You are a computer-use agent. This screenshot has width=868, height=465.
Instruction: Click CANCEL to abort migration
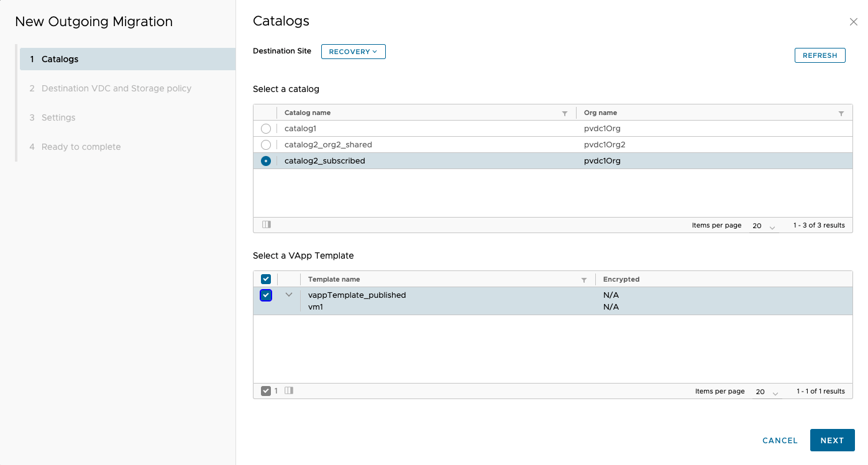click(x=780, y=440)
